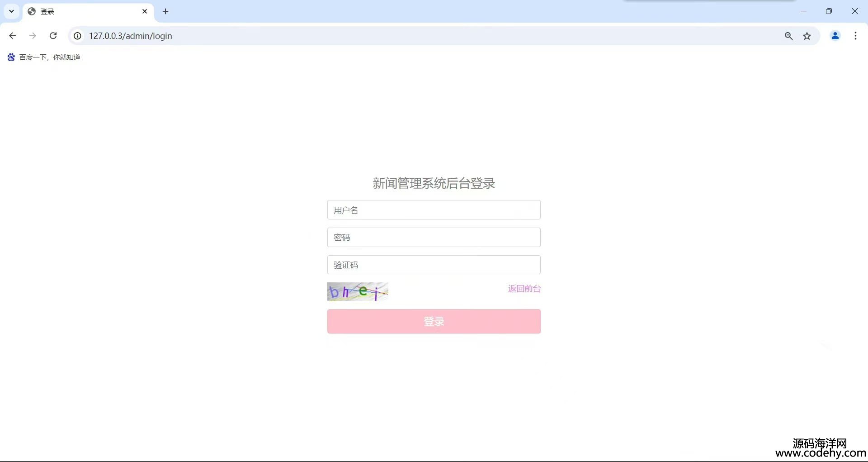Image resolution: width=868 pixels, height=462 pixels.
Task: Select the 登录 browser tab
Action: pos(88,11)
